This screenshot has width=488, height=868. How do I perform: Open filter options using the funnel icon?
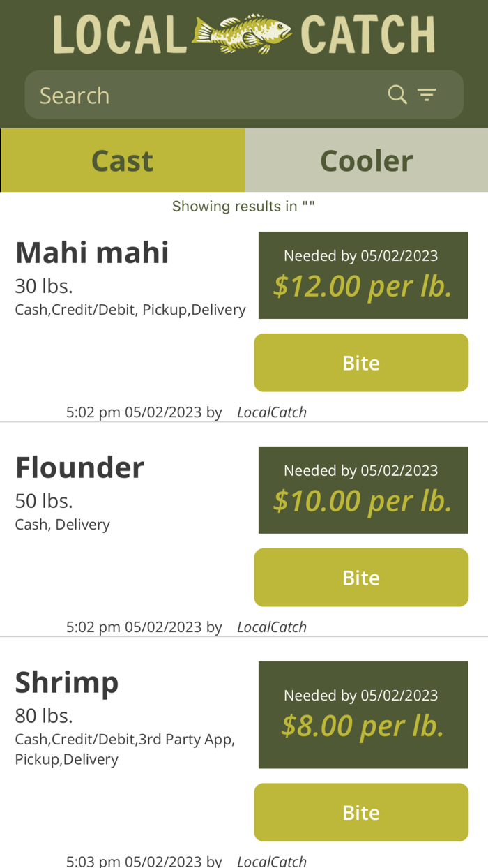pos(427,94)
